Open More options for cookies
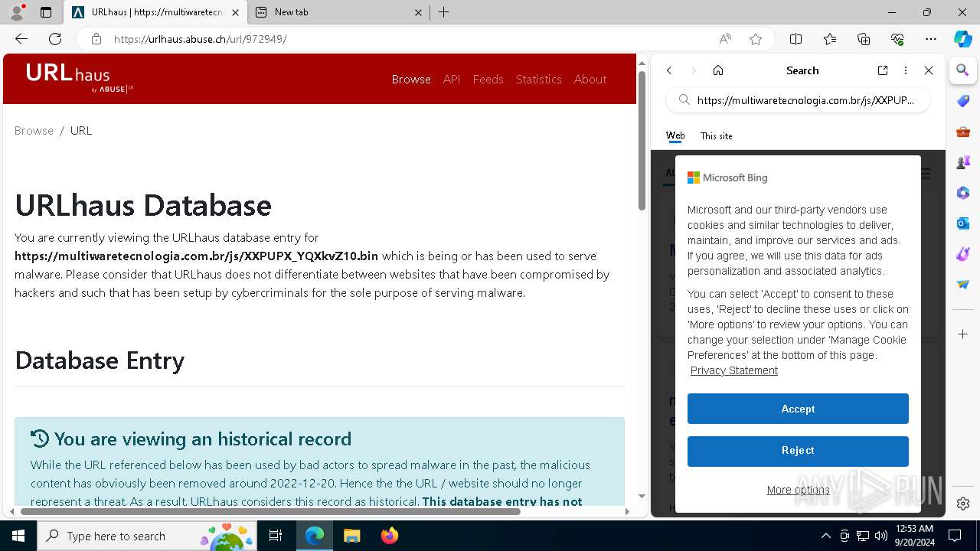The height and width of the screenshot is (551, 980). coord(798,490)
